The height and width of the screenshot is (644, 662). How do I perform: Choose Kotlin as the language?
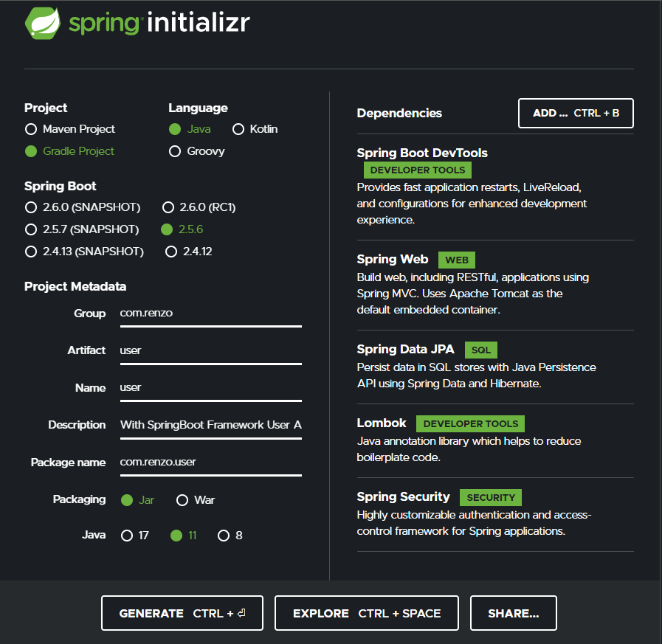coord(238,129)
